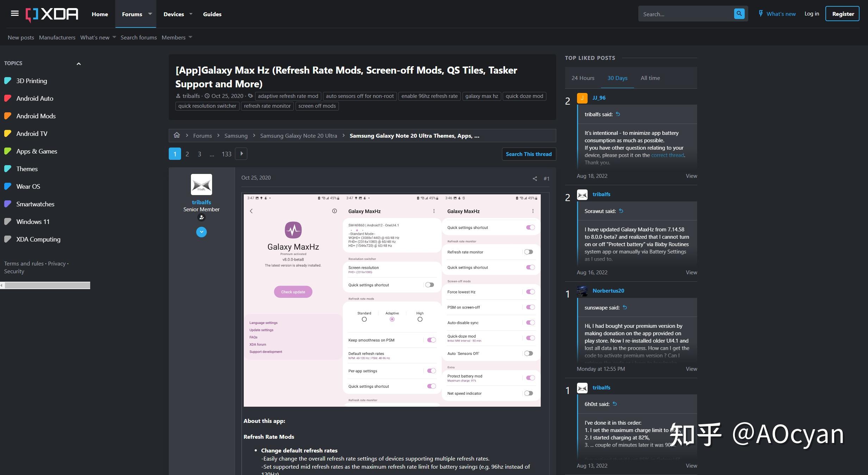The height and width of the screenshot is (475, 868).
Task: Expand the Forums dropdown arrow
Action: pyautogui.click(x=150, y=14)
